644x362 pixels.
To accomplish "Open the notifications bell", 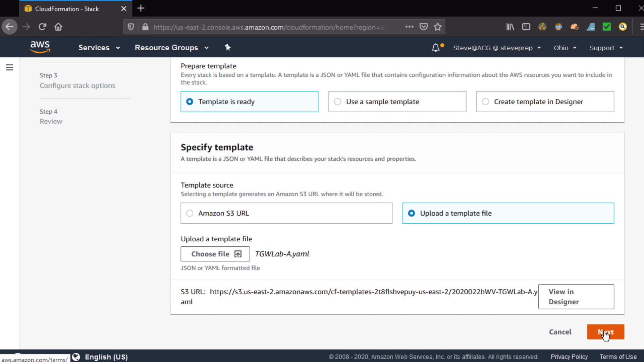I will [x=435, y=48].
